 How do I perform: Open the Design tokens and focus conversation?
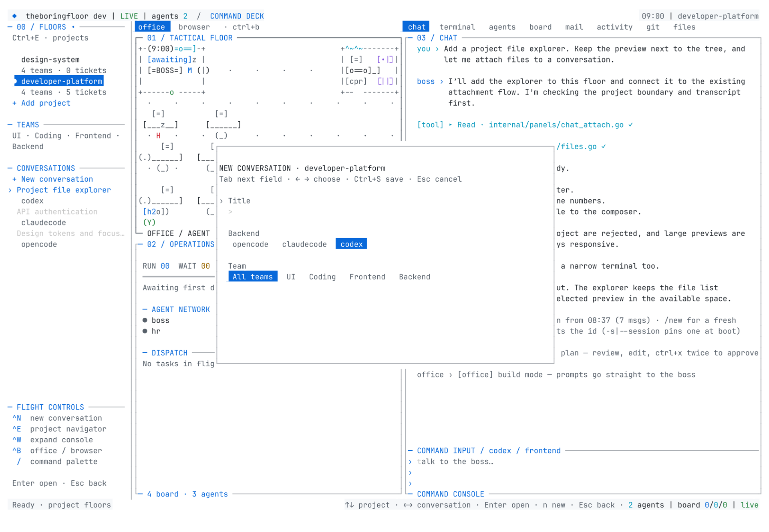point(70,233)
